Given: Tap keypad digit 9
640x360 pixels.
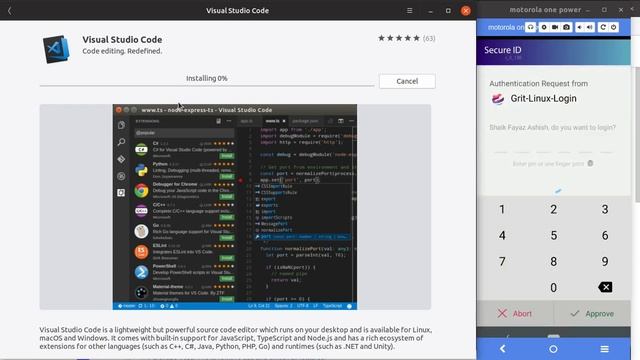Looking at the screenshot, I should point(605,262).
